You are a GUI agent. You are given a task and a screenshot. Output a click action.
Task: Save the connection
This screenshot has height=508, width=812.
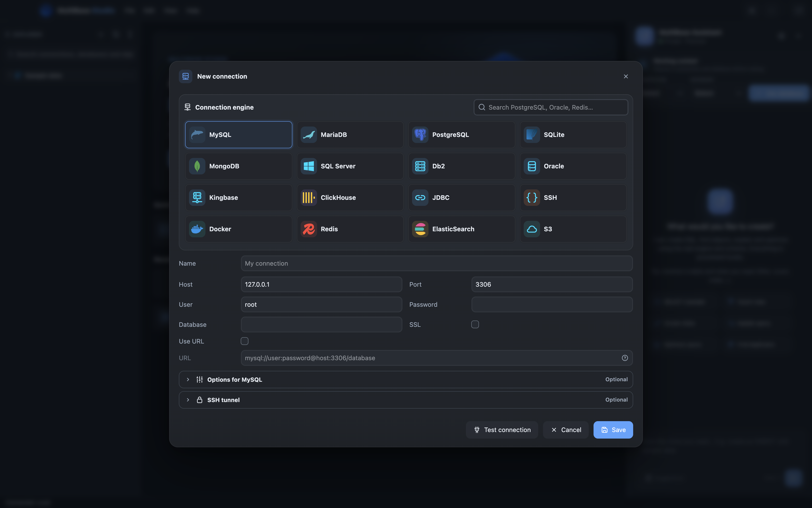613,430
